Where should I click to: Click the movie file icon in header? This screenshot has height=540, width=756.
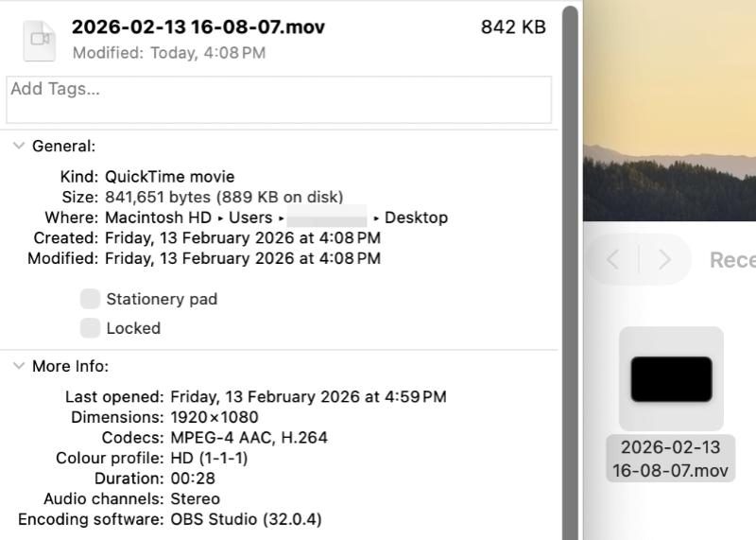click(39, 39)
